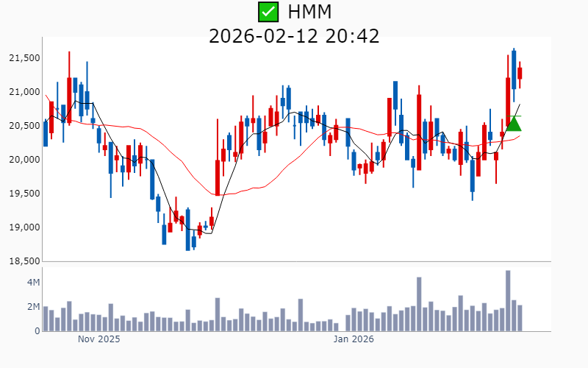Viewport: 588px width, 368px height.
Task: Click the 21,000 price axis label
Action: point(22,92)
